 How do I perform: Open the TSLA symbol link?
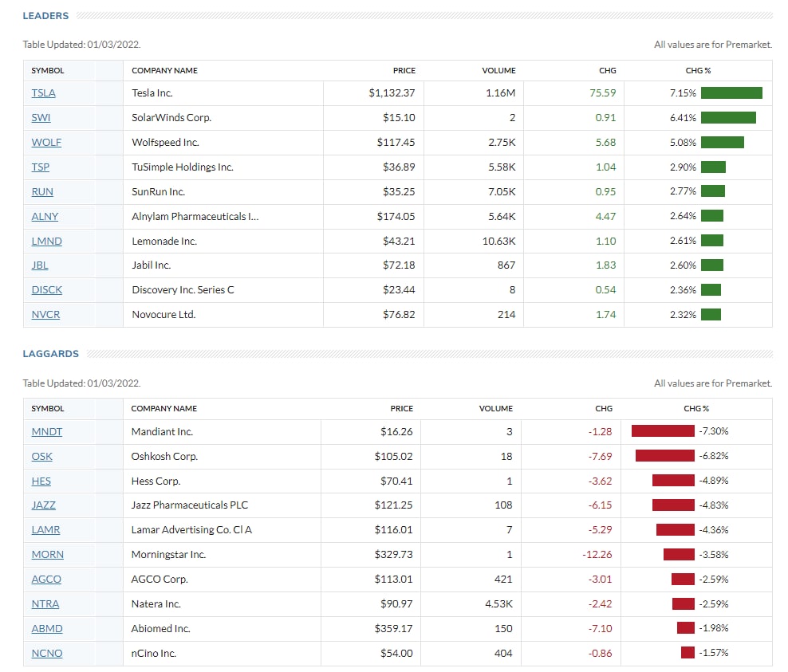pyautogui.click(x=43, y=93)
